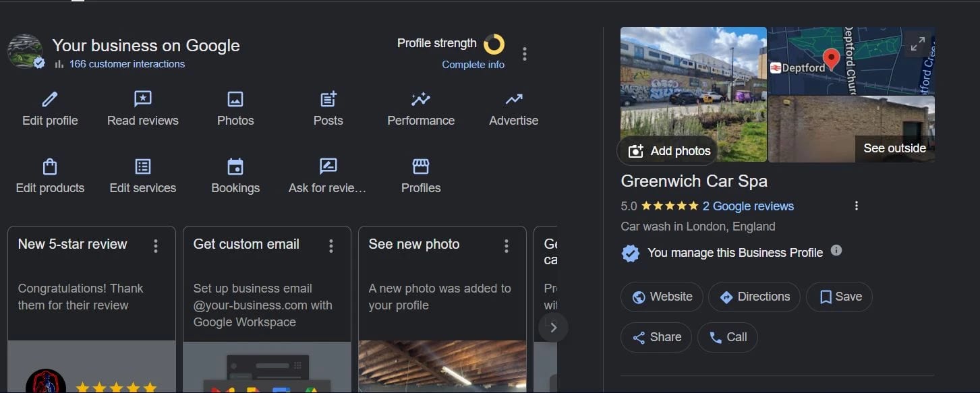Open the See new photo card
The width and height of the screenshot is (980, 393).
coord(442,310)
